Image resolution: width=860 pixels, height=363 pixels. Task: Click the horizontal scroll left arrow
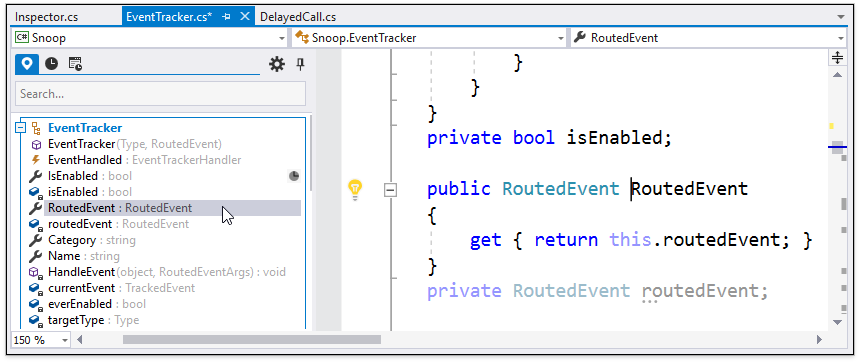pyautogui.click(x=80, y=340)
